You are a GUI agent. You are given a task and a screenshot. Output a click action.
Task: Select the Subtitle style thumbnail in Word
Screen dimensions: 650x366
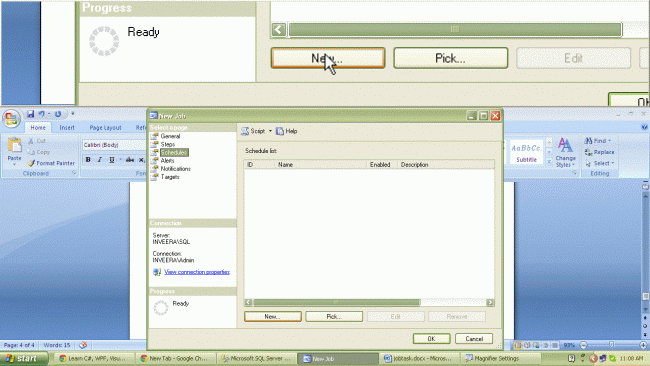[x=526, y=152]
